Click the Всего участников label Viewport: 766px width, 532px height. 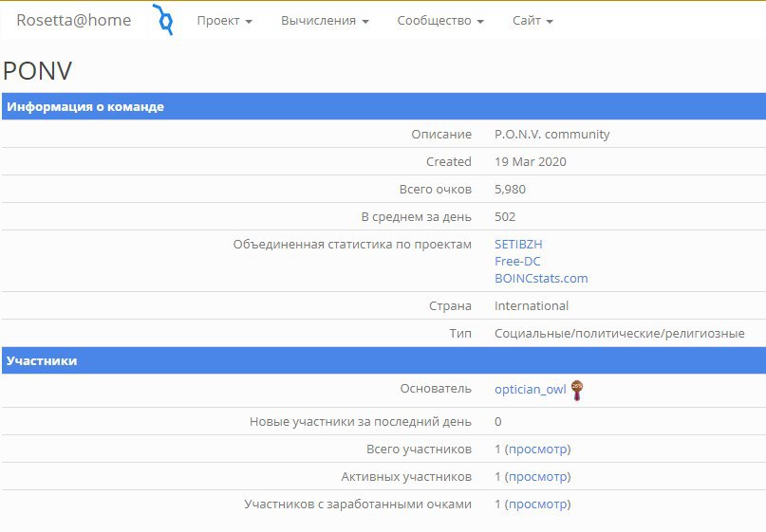[x=420, y=449]
